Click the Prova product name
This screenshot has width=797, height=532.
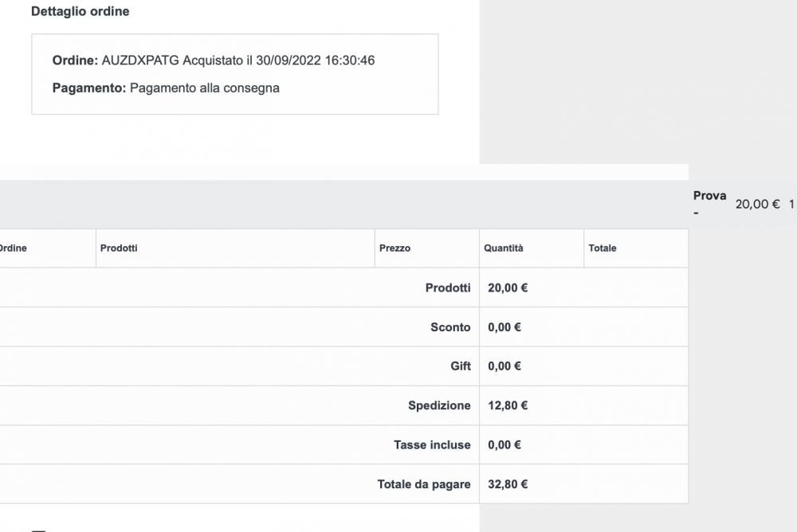(x=709, y=196)
